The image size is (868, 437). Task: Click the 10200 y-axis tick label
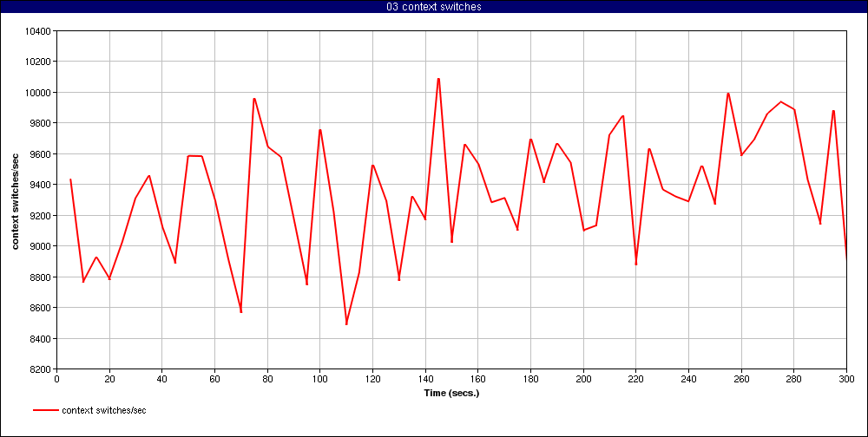click(38, 62)
